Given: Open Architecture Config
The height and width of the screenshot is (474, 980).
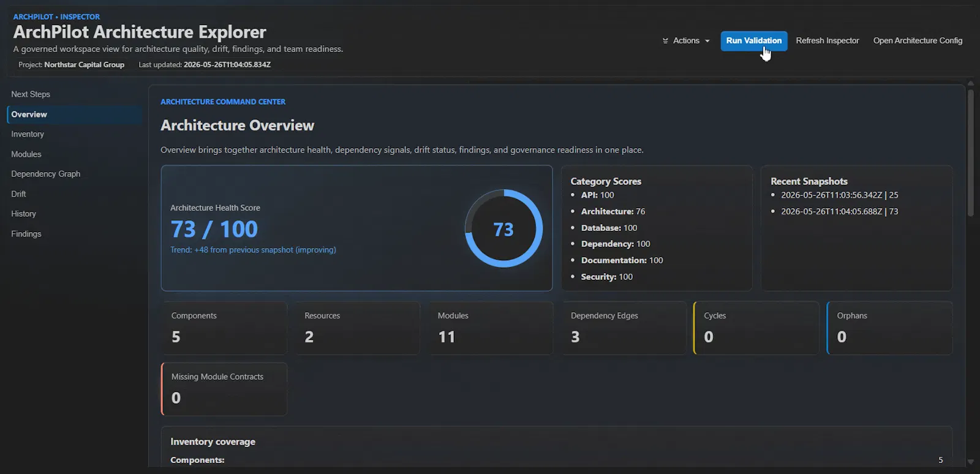Looking at the screenshot, I should coord(918,41).
